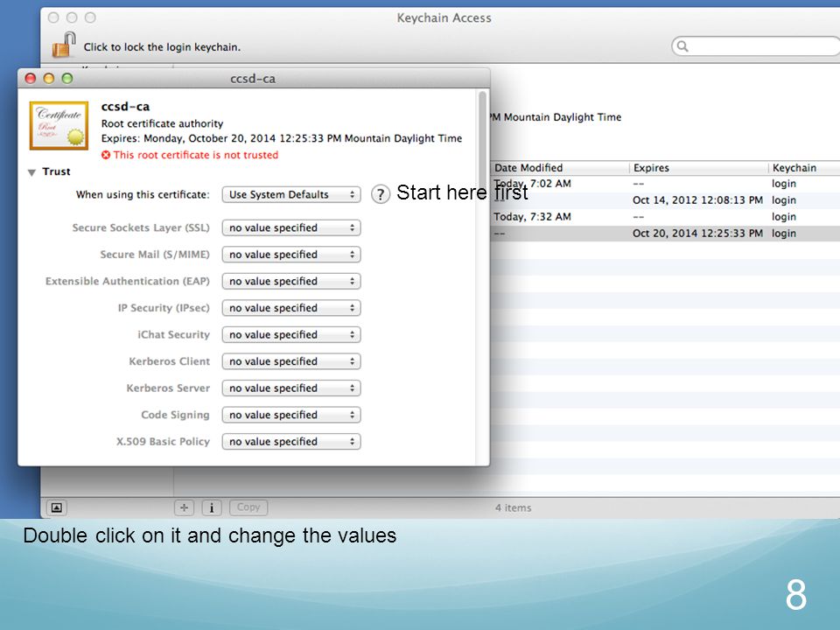
Task: Select row modified Today, 7:32 AM
Action: click(x=665, y=217)
